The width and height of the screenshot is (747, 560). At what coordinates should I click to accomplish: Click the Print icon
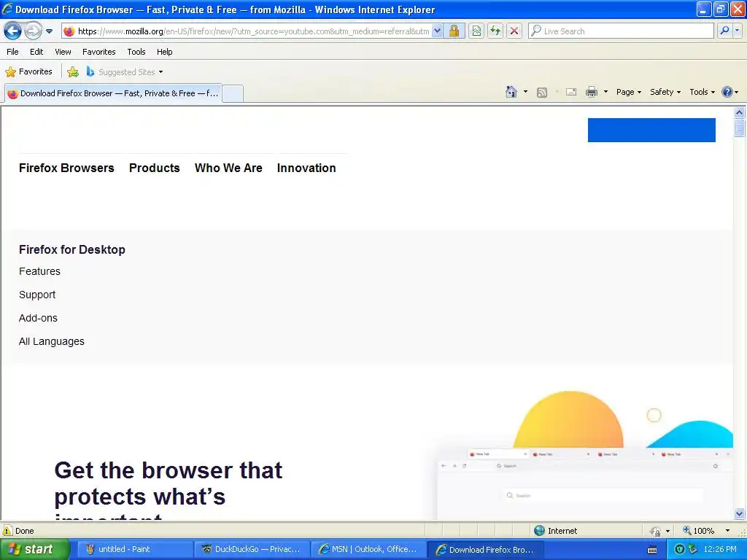(591, 92)
